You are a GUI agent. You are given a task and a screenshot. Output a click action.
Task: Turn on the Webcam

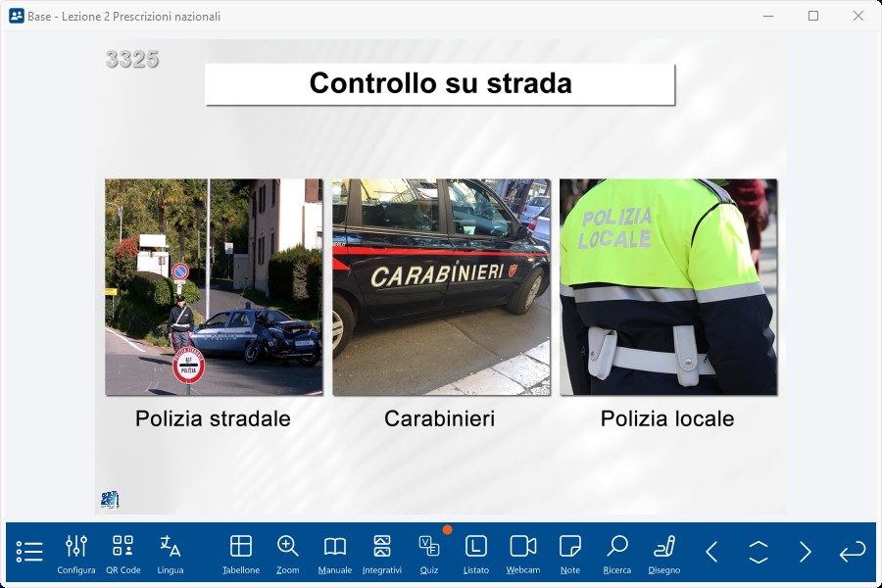[x=523, y=554]
